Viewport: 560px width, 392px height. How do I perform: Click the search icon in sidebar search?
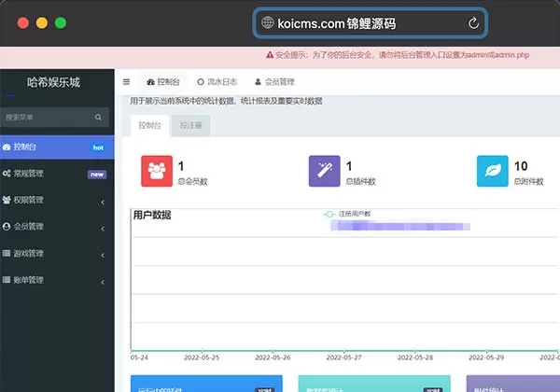[x=98, y=118]
